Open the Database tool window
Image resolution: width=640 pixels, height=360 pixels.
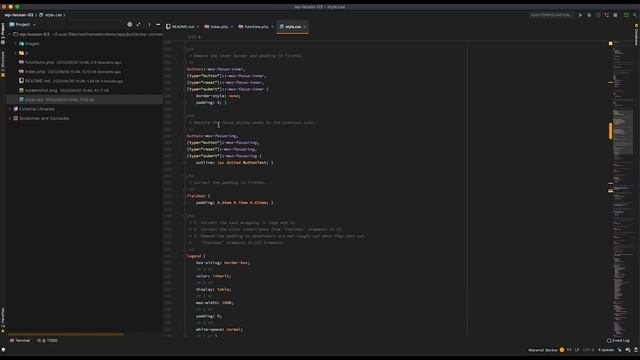pos(636,34)
